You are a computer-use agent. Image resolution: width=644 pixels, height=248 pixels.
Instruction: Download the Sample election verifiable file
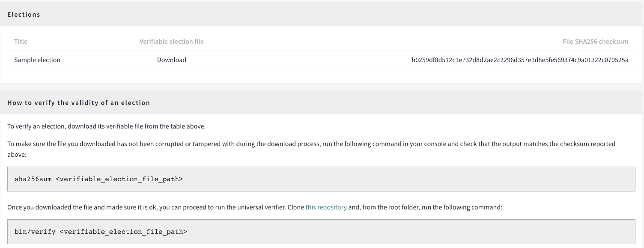tap(171, 60)
